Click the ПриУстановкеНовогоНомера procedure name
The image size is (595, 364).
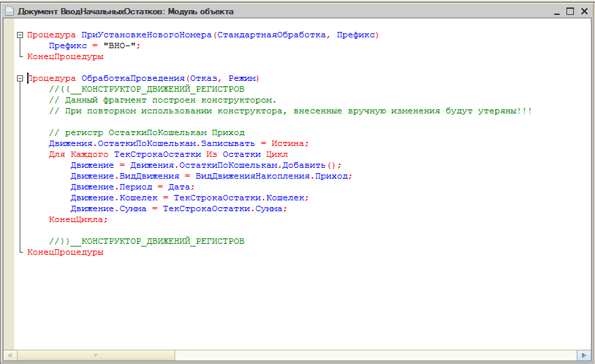[x=147, y=35]
